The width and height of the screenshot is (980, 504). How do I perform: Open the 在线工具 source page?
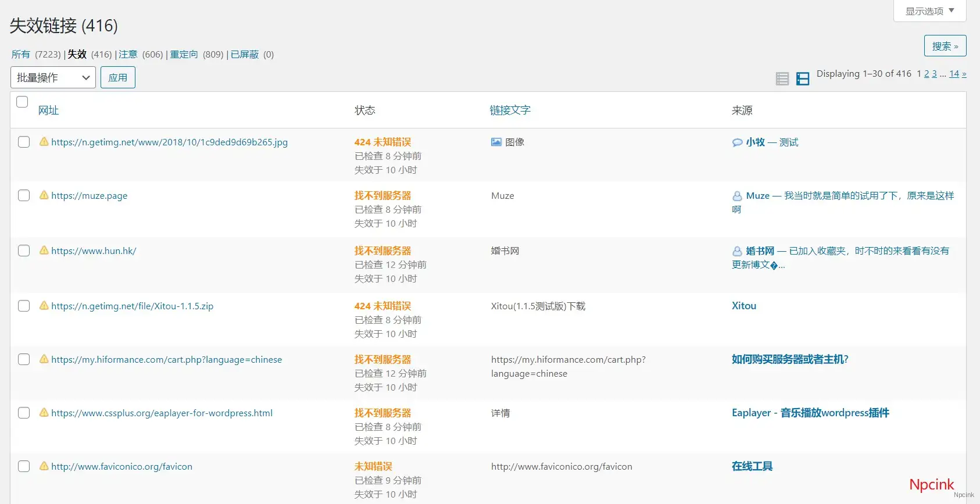(752, 466)
